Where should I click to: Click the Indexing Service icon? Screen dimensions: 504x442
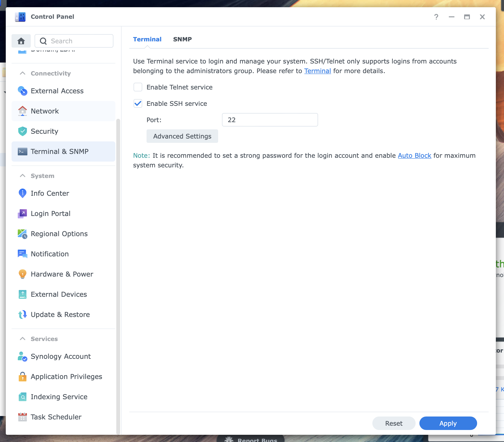(x=22, y=397)
